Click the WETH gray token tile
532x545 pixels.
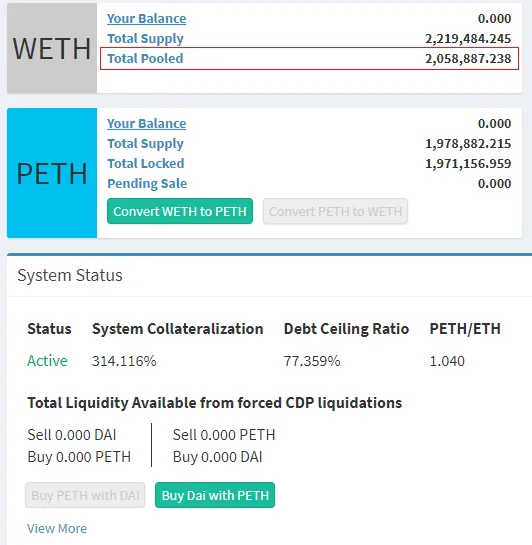tap(52, 48)
